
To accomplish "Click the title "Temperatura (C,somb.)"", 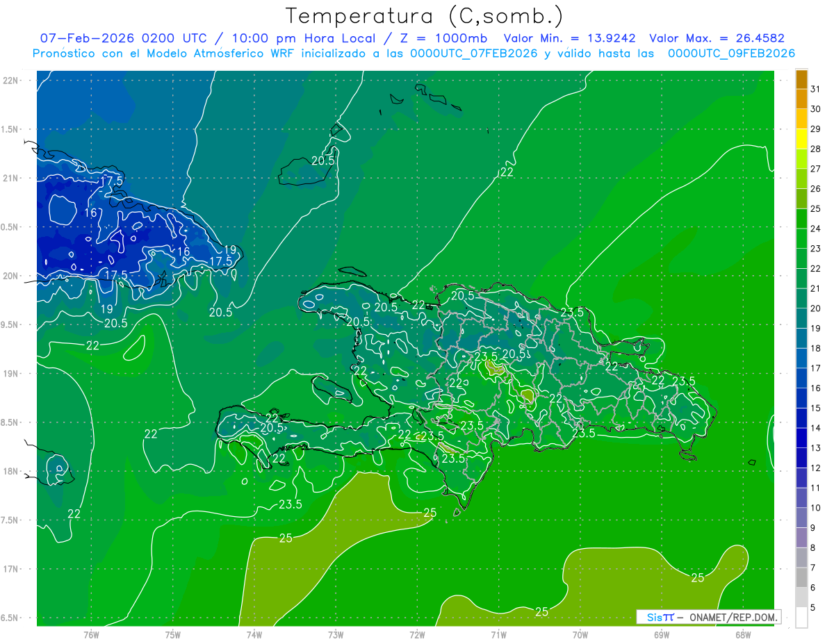I will pos(425,16).
